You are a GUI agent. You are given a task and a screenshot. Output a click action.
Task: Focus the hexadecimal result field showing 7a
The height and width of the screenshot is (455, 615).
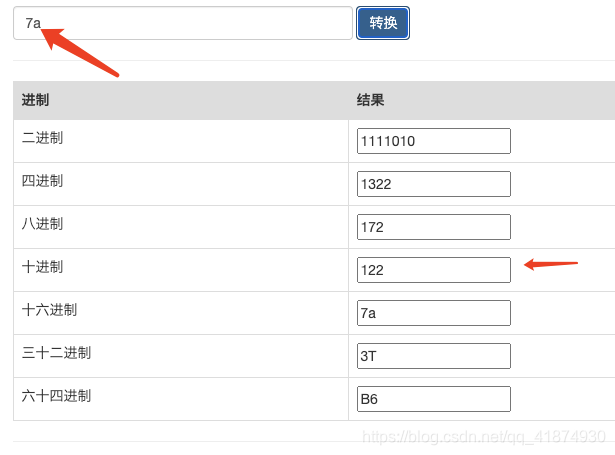coord(433,313)
